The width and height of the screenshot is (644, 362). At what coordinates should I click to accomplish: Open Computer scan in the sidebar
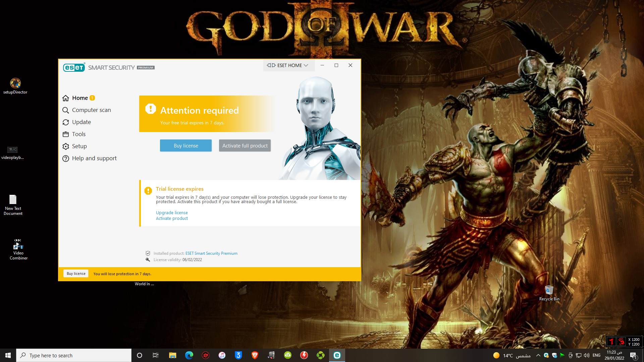(x=87, y=110)
